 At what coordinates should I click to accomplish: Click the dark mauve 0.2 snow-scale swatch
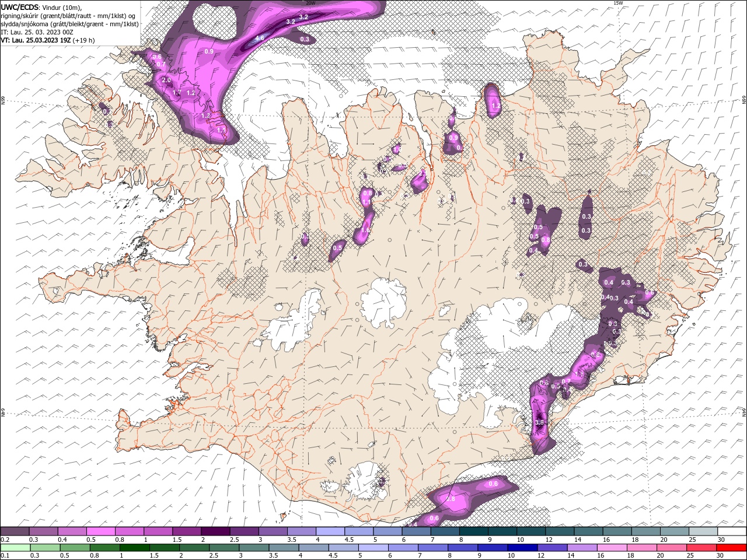pyautogui.click(x=15, y=531)
